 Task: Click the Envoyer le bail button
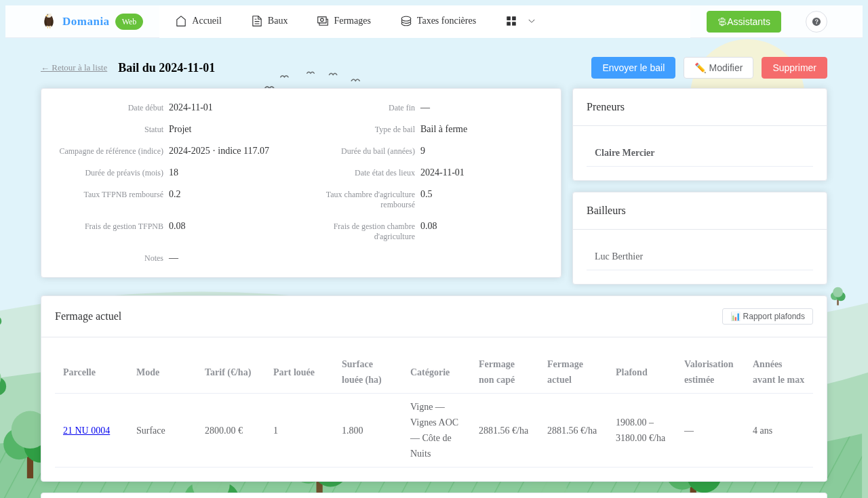pos(633,68)
